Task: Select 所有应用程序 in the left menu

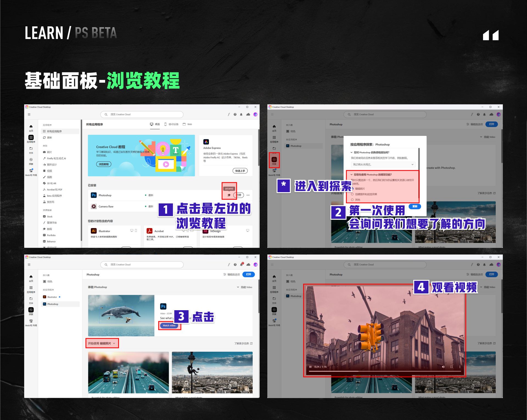Action: (54, 131)
